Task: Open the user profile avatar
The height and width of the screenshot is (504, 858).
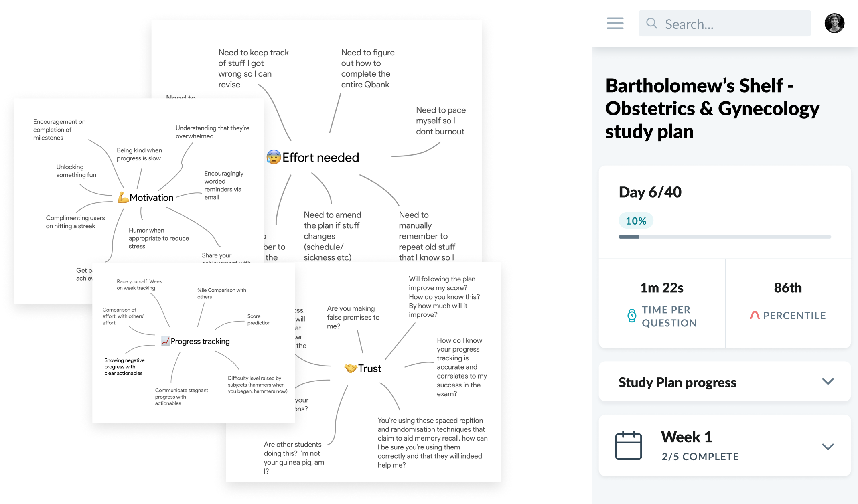Action: coord(834,23)
